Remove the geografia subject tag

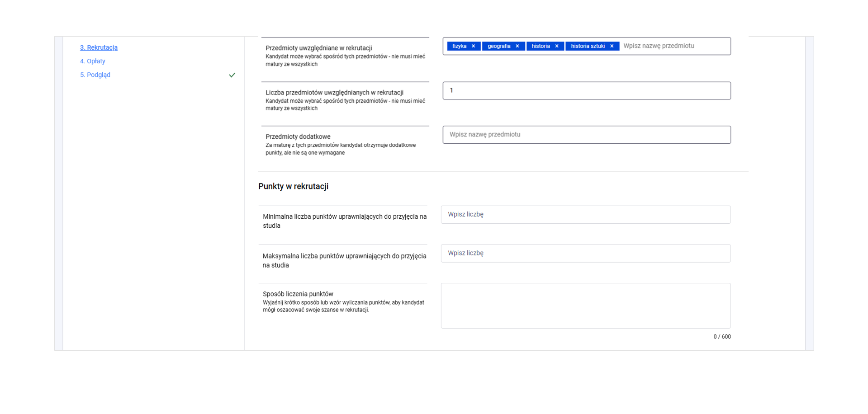coord(517,46)
